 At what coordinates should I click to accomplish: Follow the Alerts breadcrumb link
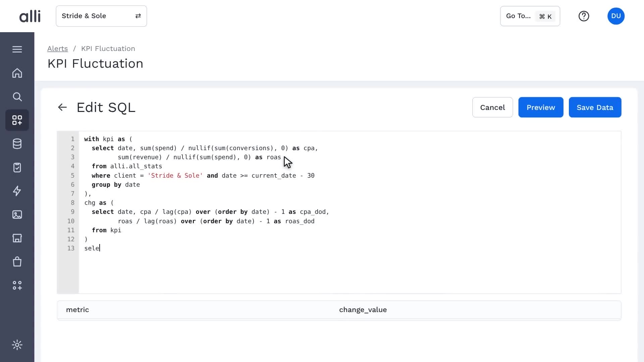[57, 49]
